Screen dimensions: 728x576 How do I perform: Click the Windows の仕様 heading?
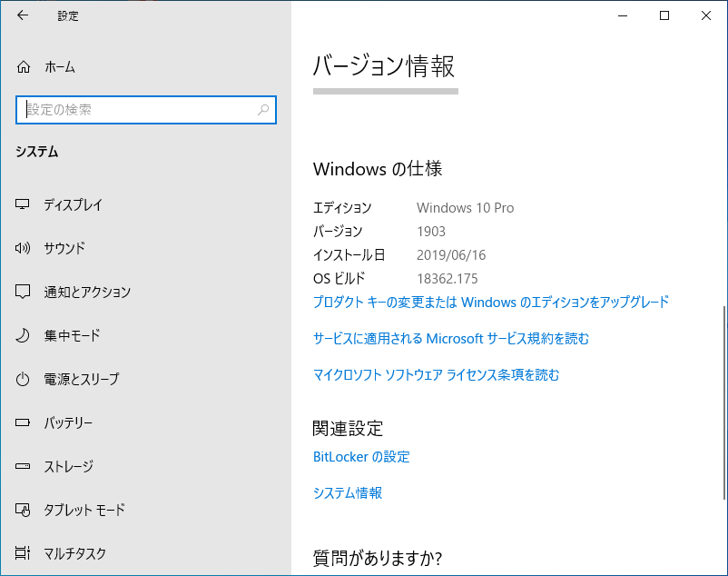click(x=378, y=169)
